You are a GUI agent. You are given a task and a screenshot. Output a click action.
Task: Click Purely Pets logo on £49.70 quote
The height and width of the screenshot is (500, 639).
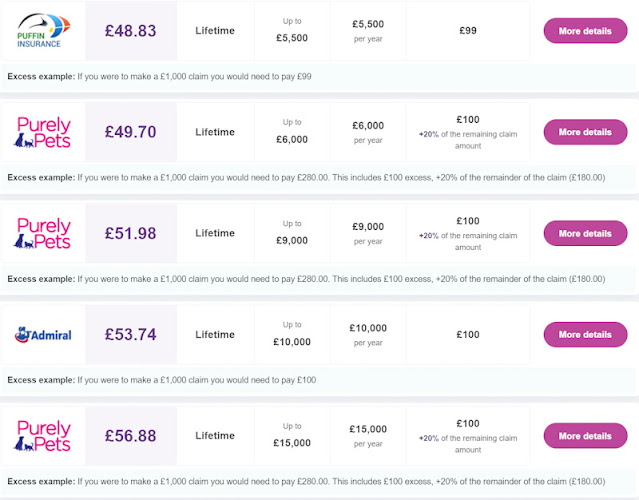pos(43,132)
